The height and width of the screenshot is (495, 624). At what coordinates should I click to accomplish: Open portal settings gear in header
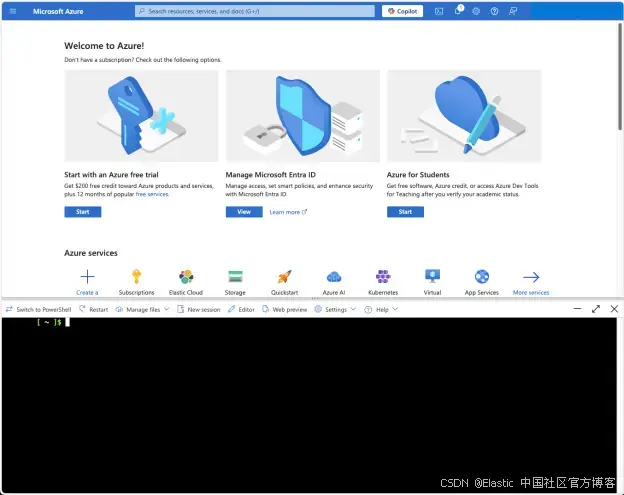click(476, 11)
